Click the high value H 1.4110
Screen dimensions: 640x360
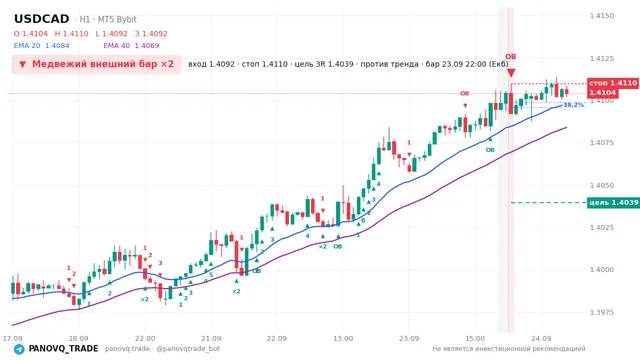point(71,34)
